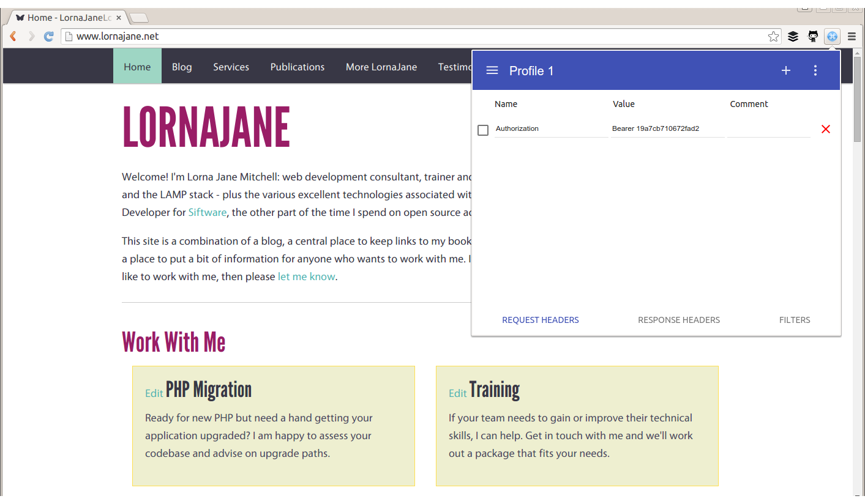Follow the 'let me know' link
Screen dimensions: 865x504
point(307,276)
